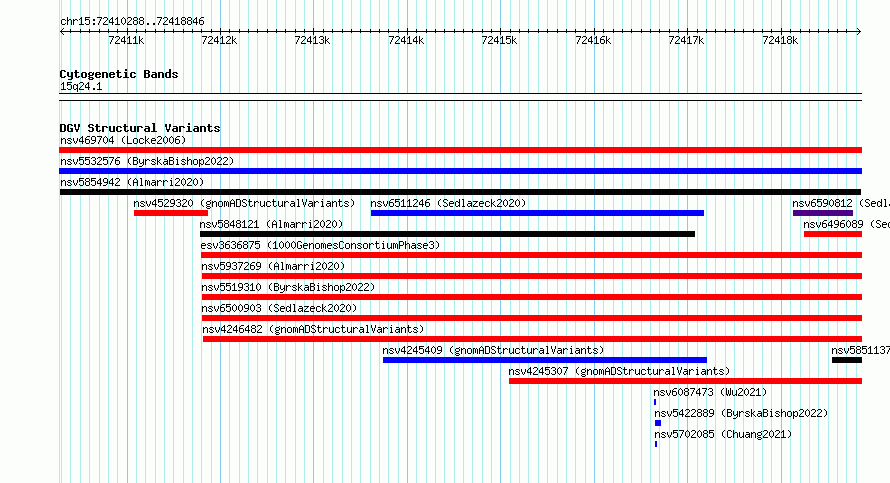Image resolution: width=890 pixels, height=483 pixels.
Task: Click the esv3636875 1000Genomes red bar
Action: 531,255
